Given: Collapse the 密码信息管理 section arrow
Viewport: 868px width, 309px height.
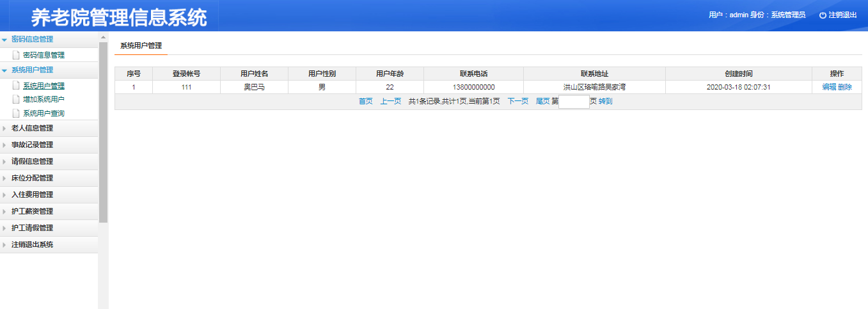Looking at the screenshot, I should (x=4, y=40).
